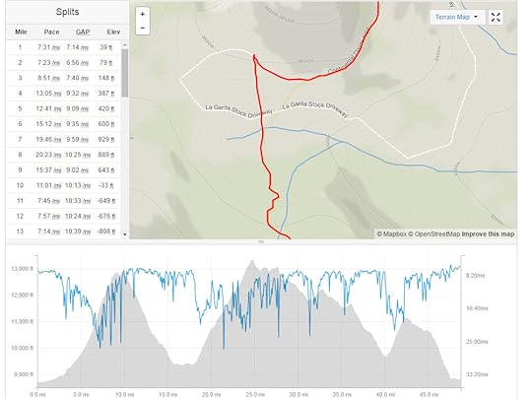Click the splits scrollbar down arrow

(x=124, y=234)
